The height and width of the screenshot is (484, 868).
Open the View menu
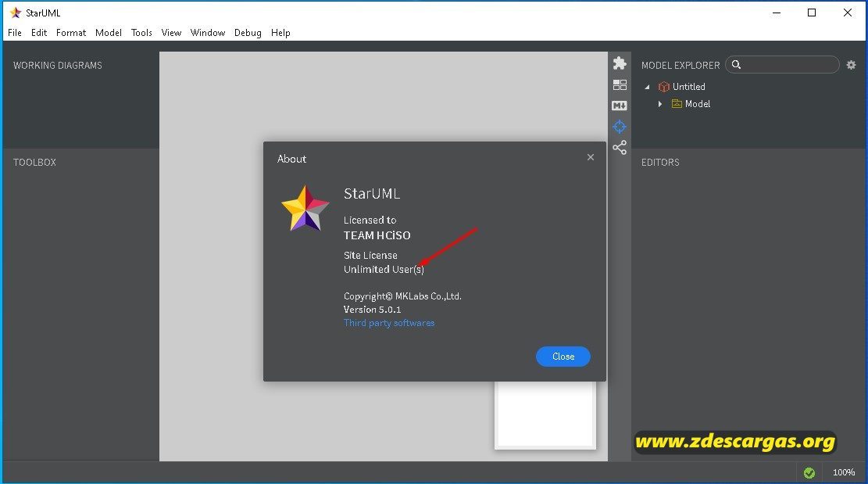tap(172, 33)
